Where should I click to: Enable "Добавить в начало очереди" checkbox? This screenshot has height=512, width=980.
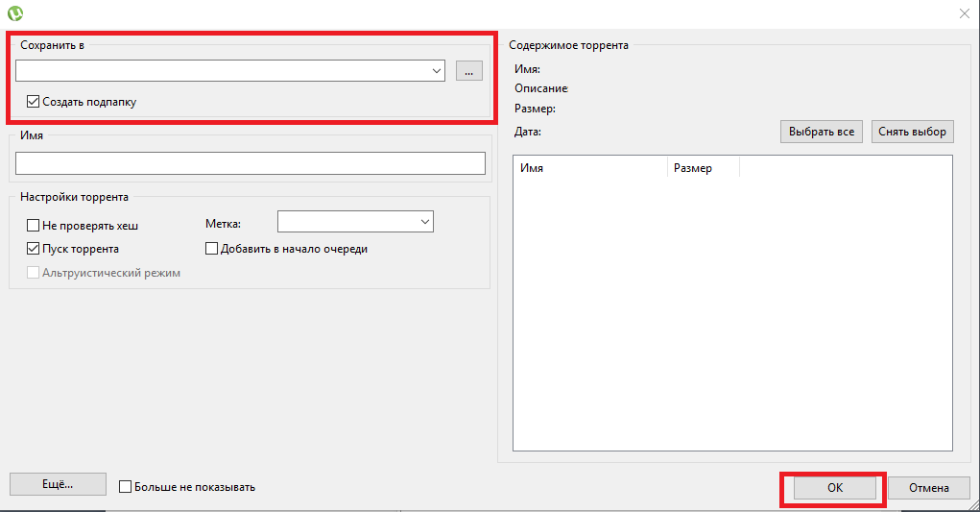click(212, 249)
